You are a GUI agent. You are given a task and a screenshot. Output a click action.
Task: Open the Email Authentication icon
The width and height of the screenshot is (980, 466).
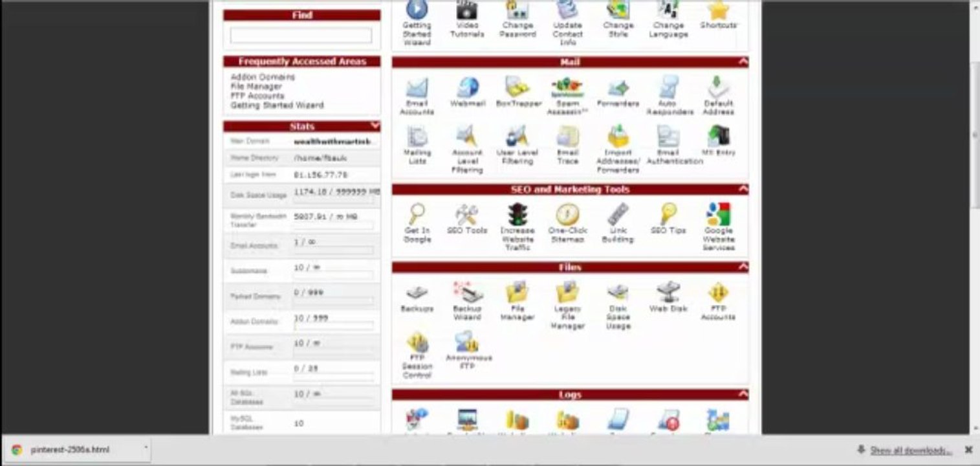click(x=668, y=137)
